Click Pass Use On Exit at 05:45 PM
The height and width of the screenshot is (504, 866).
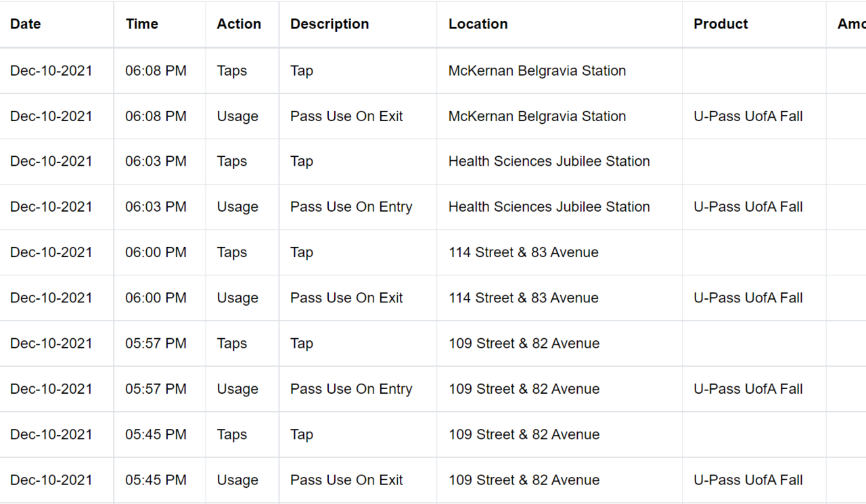346,480
